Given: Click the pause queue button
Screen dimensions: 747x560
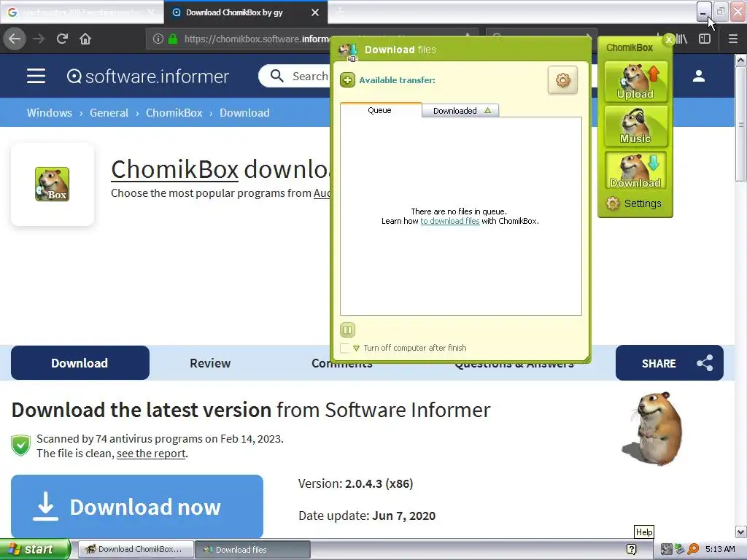Looking at the screenshot, I should (347, 330).
